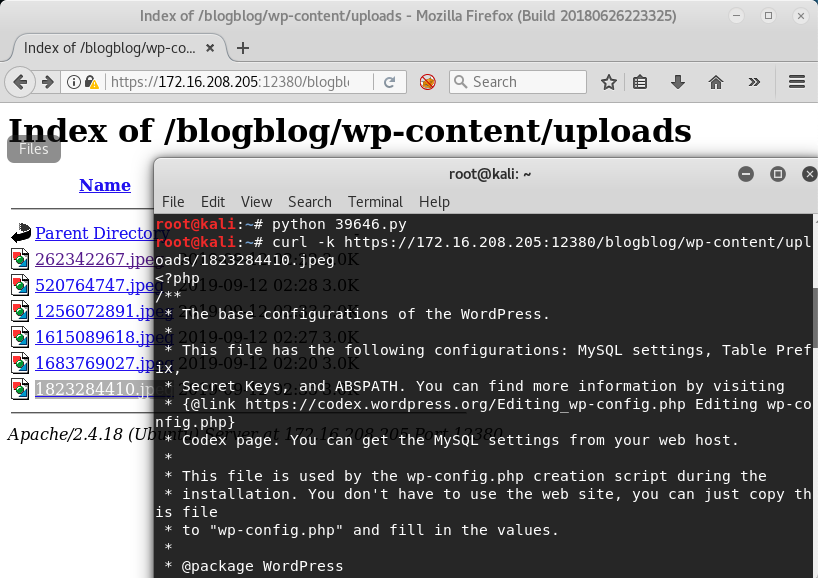818x578 pixels.
Task: Click 'python 39646.py' command text in terminal
Action: pos(339,224)
